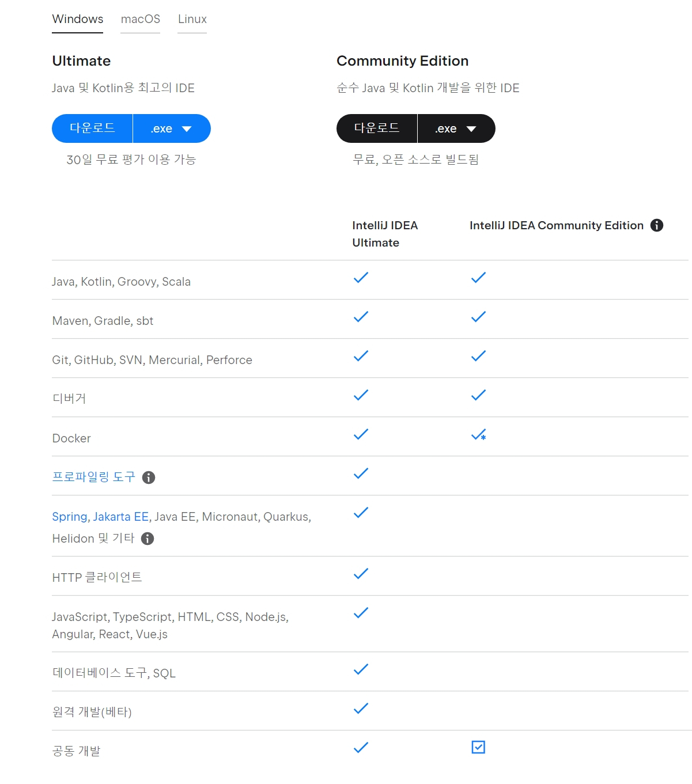
Task: Click the 공동 개발 row label
Action: pyautogui.click(x=76, y=751)
